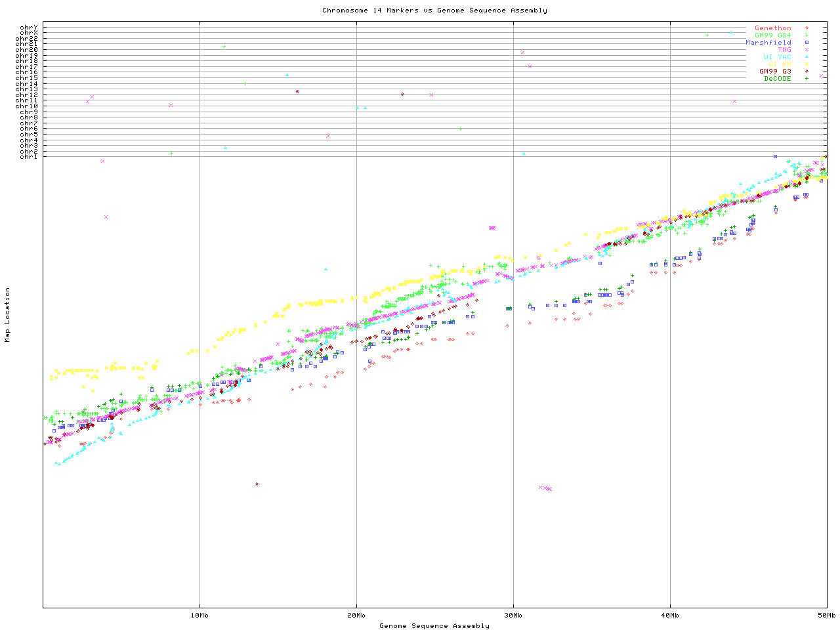
Task: Click the WI RH star marker in legend
Action: (x=807, y=64)
